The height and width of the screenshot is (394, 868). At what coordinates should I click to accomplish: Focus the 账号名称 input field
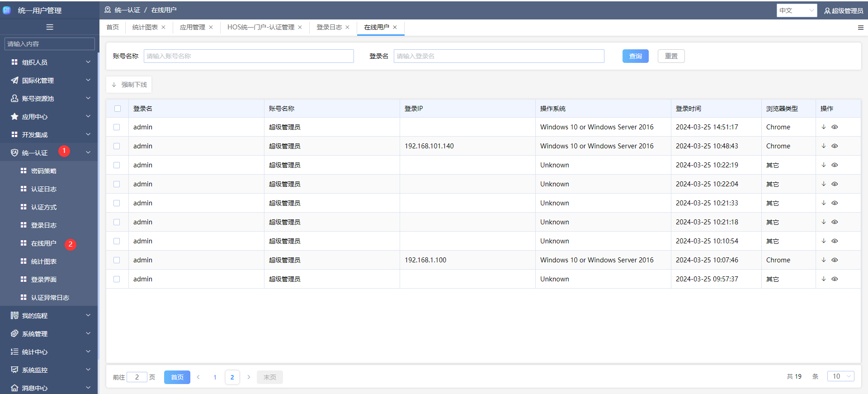pos(249,56)
